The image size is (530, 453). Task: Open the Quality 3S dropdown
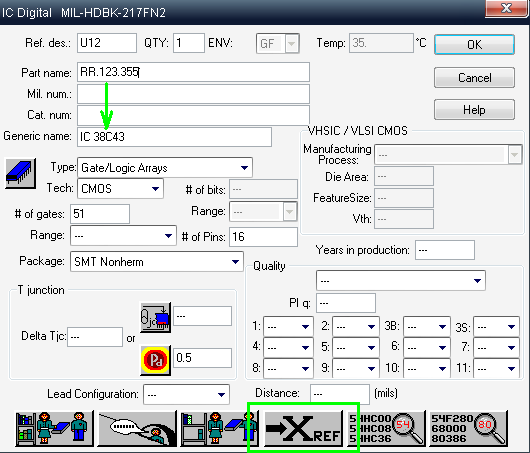[x=497, y=327]
